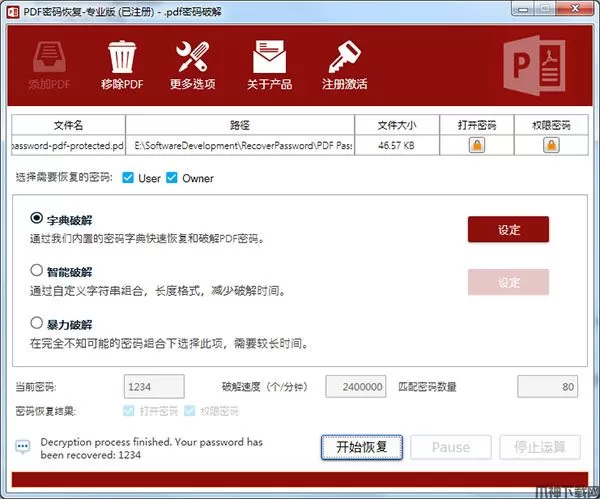The image size is (600, 499).
Task: Click the 匹配密码数量 field showing 80
Action: tap(548, 386)
